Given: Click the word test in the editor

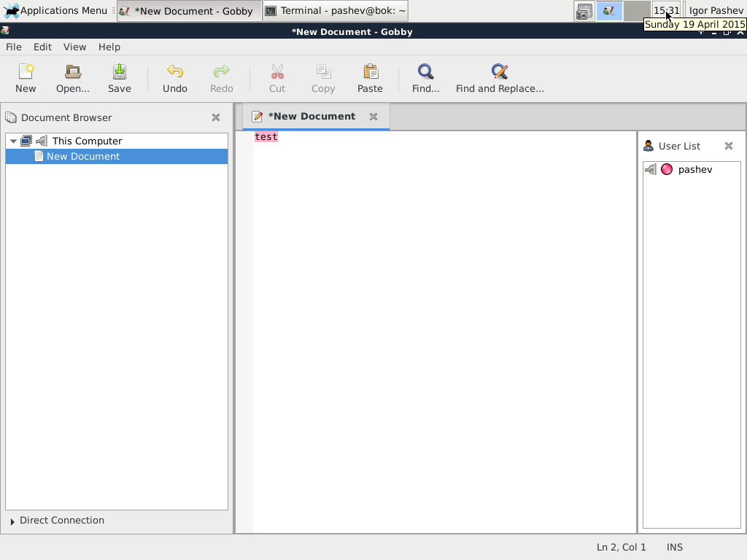Looking at the screenshot, I should point(266,137).
